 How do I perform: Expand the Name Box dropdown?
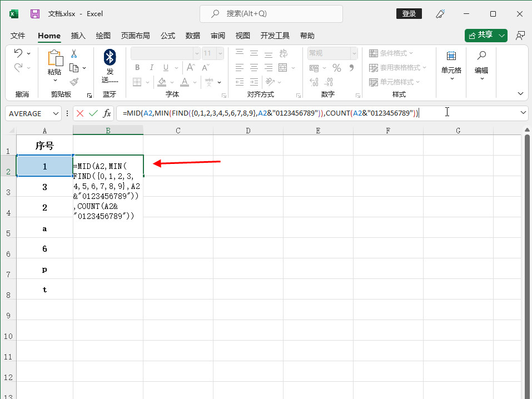click(56, 113)
